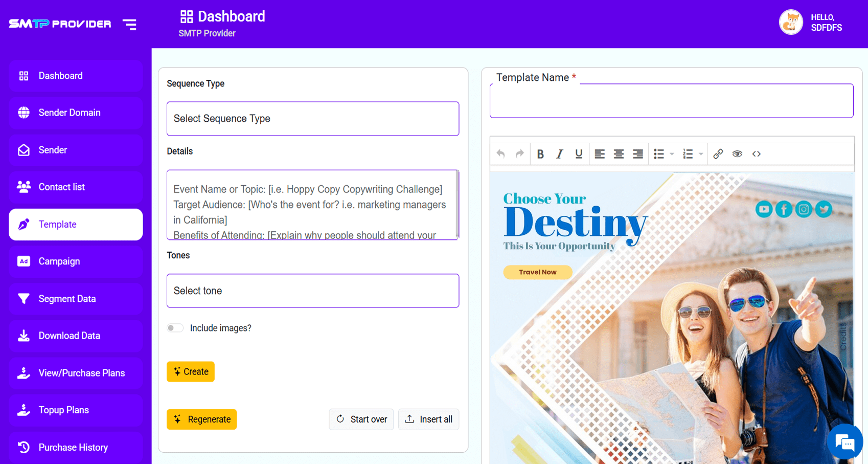868x464 pixels.
Task: Enable the Include images switch
Action: pos(175,328)
